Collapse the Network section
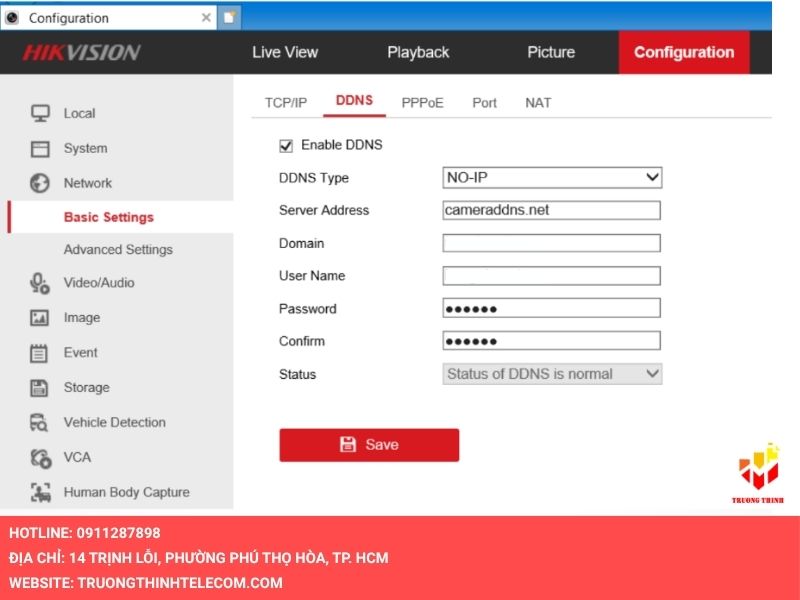 click(87, 183)
